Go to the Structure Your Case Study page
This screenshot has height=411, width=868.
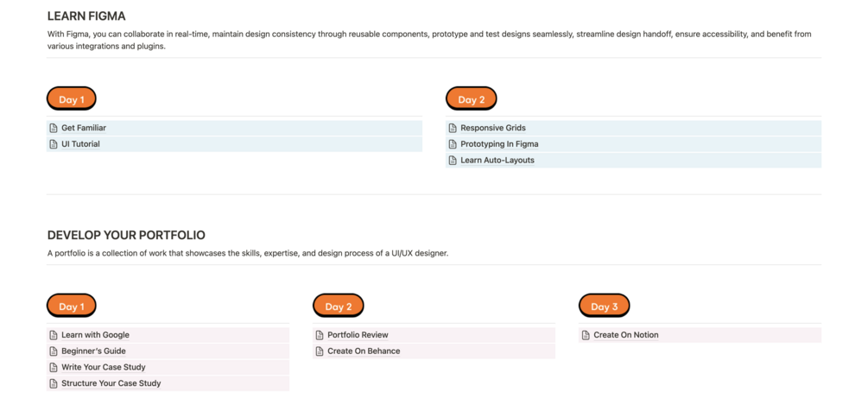tap(111, 383)
